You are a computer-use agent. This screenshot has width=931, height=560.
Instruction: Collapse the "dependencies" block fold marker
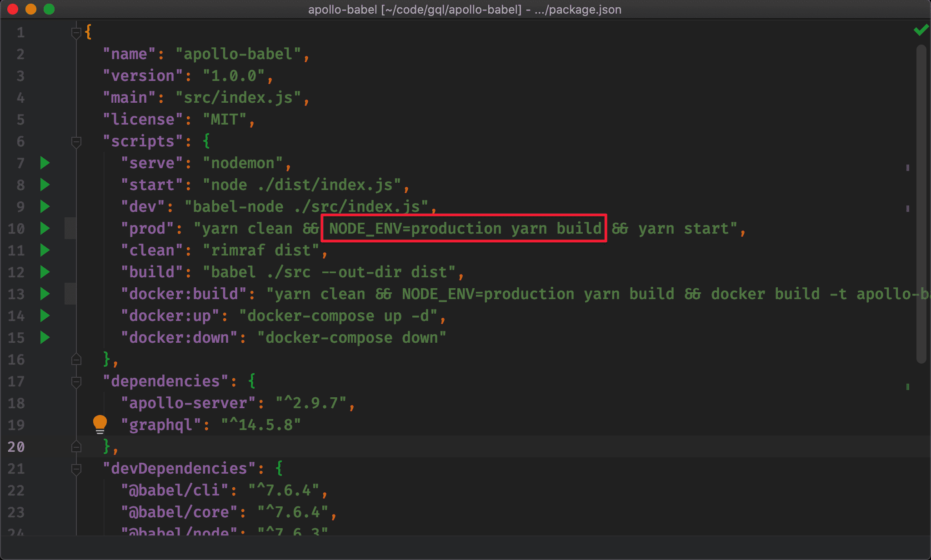tap(76, 382)
